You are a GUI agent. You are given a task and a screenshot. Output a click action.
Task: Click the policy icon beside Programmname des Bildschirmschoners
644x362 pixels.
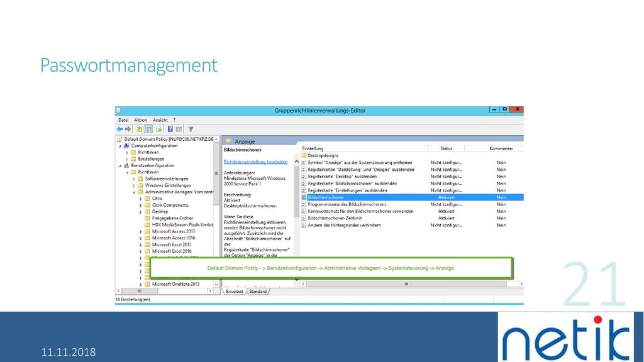click(x=304, y=204)
